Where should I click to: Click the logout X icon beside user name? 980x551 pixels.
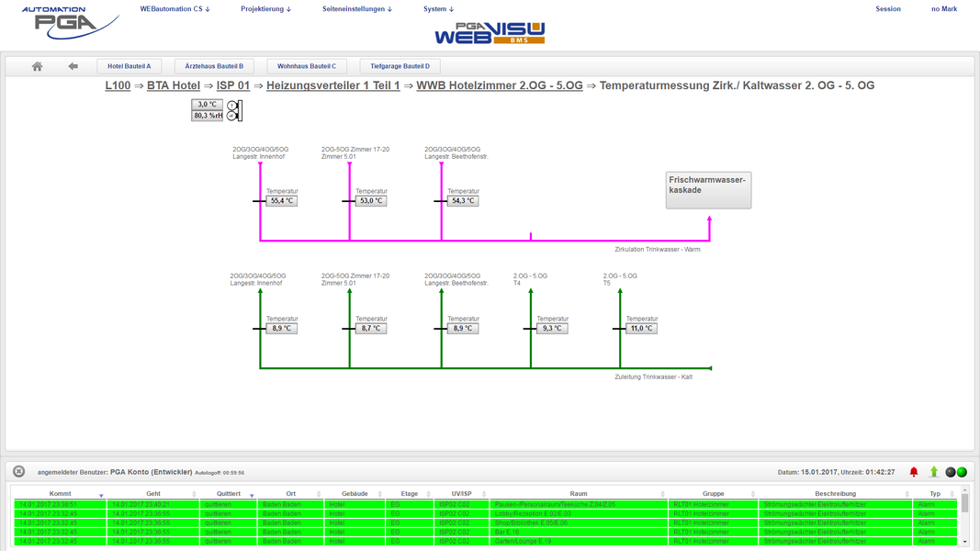[x=18, y=472]
